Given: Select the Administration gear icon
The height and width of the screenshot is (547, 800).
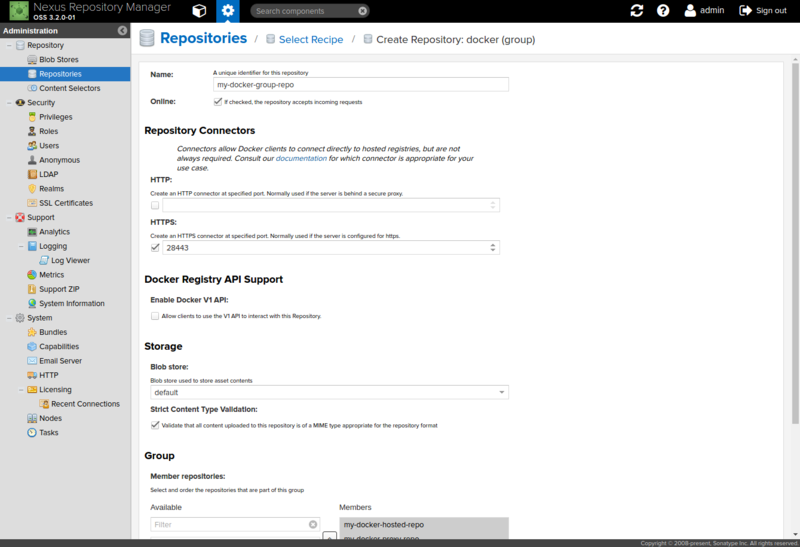Looking at the screenshot, I should pos(228,11).
